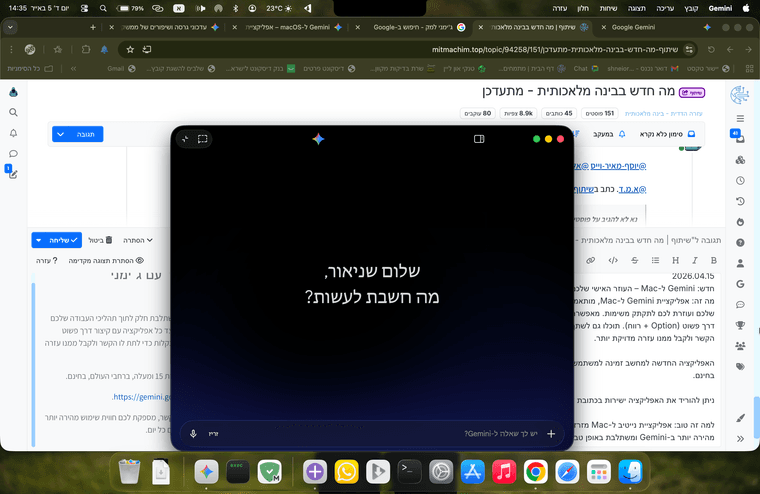760x494 pixels.
Task: Open the trophy icon in right sidebar
Action: 740,325
